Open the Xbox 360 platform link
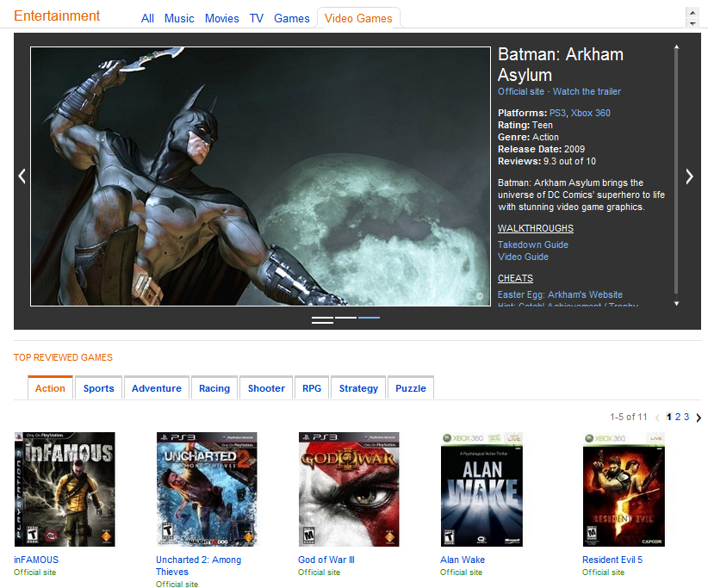The width and height of the screenshot is (708, 588). 591,113
